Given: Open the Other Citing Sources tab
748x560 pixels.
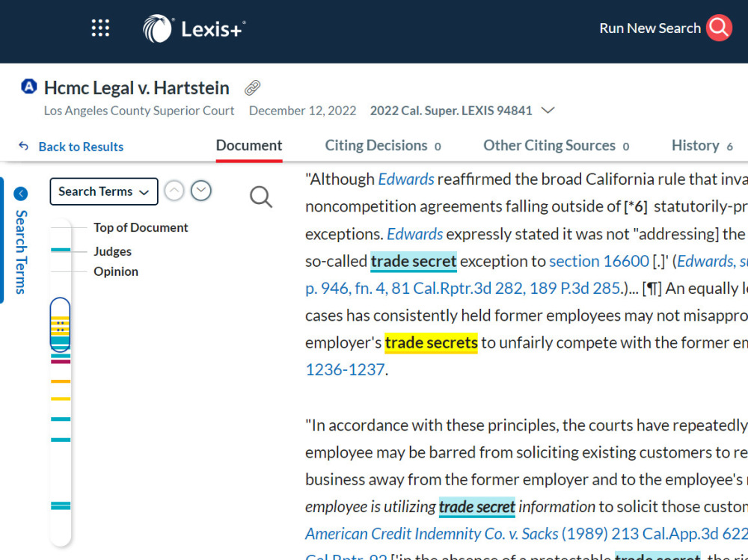Looking at the screenshot, I should [556, 146].
